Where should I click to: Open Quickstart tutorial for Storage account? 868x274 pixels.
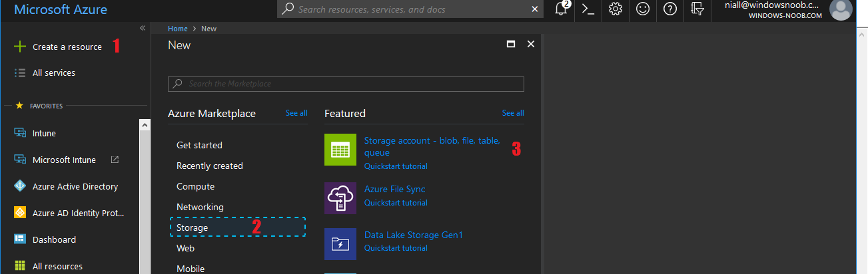point(396,166)
